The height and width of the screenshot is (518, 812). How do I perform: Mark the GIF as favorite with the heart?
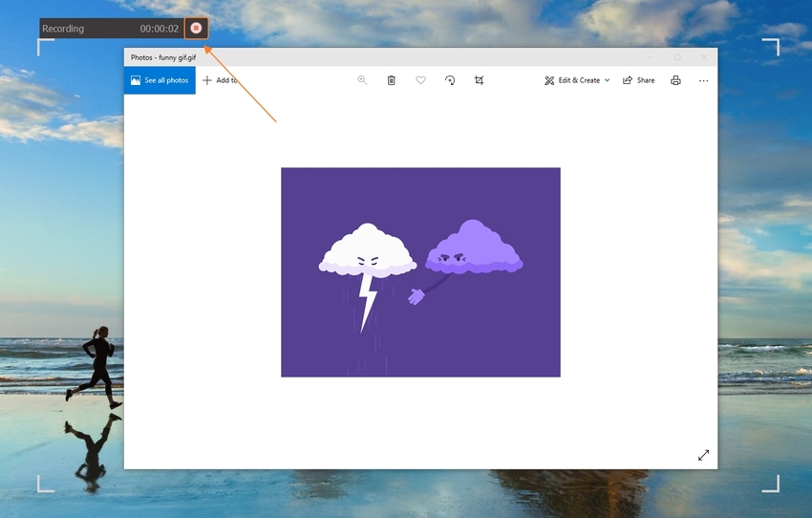(x=420, y=80)
